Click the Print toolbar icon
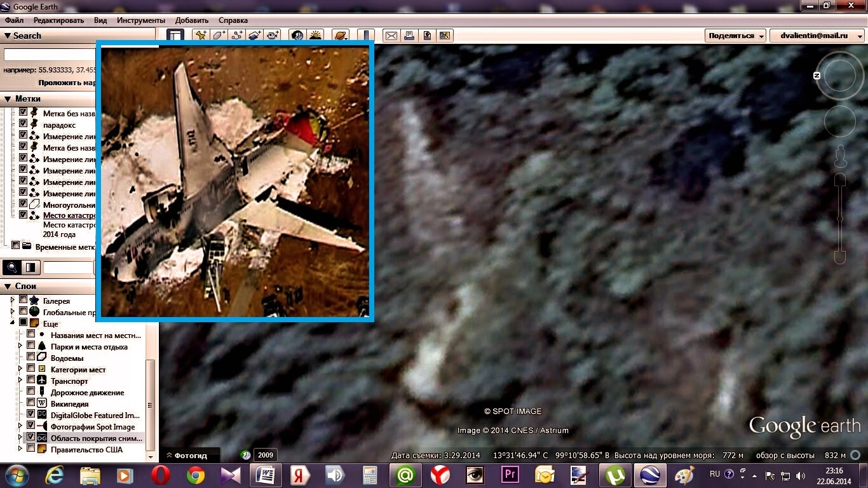This screenshot has height=488, width=868. pos(409,36)
